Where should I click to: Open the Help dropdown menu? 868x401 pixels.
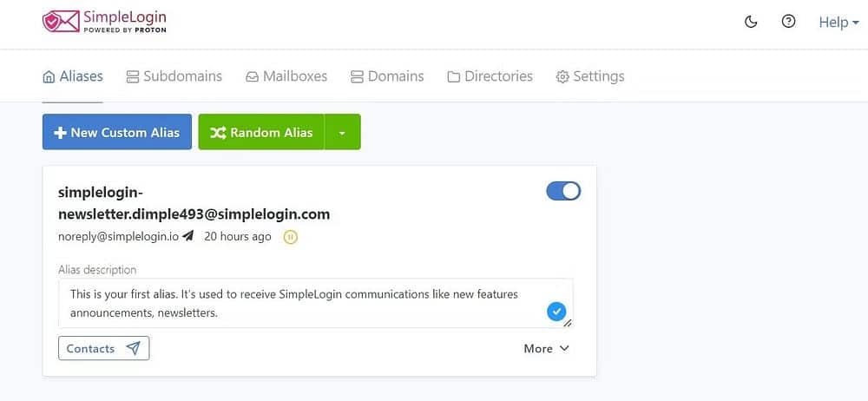(838, 23)
